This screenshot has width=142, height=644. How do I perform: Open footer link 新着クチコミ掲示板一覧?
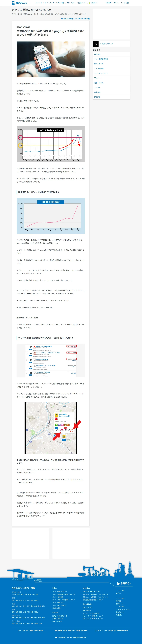point(60,616)
